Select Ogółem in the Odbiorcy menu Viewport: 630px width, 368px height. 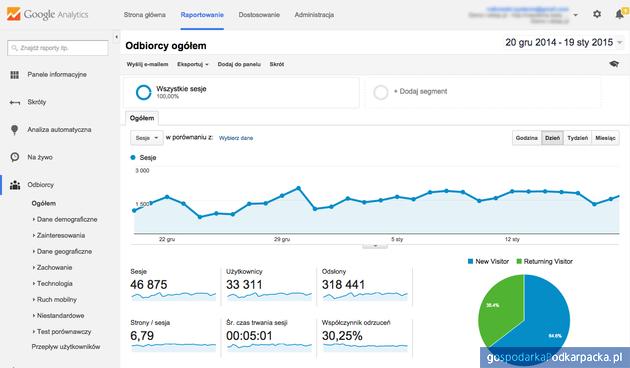pos(44,203)
